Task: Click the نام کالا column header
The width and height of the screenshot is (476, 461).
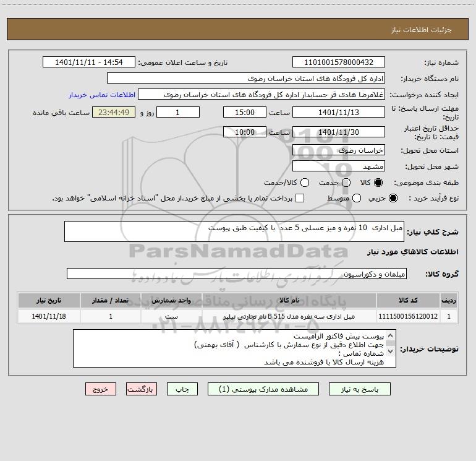Action: (289, 300)
